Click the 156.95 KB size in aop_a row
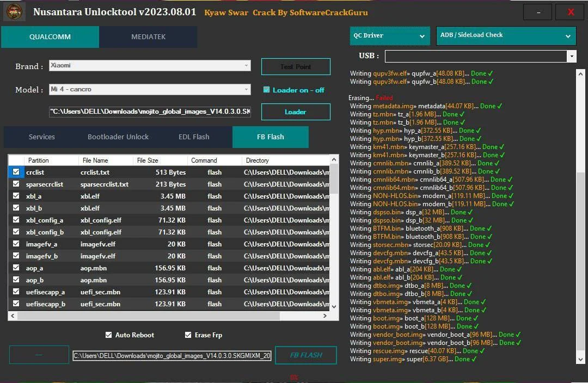Image resolution: width=588 pixels, height=383 pixels. pyautogui.click(x=170, y=268)
